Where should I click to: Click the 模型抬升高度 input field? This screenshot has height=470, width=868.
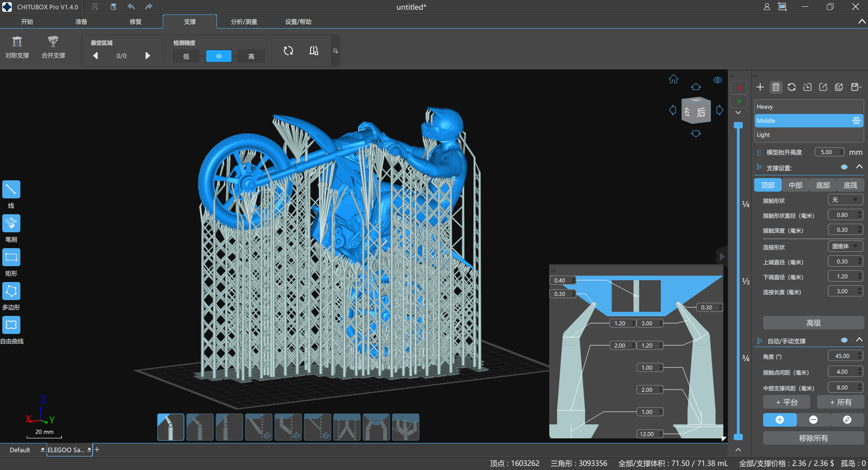826,152
